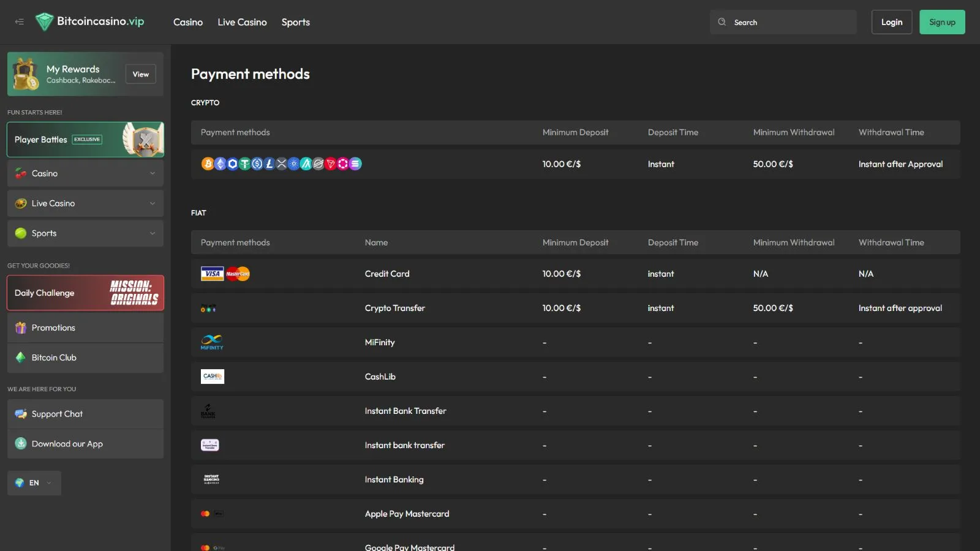This screenshot has height=551, width=980.
Task: Click the CashLib payment logo
Action: click(213, 377)
